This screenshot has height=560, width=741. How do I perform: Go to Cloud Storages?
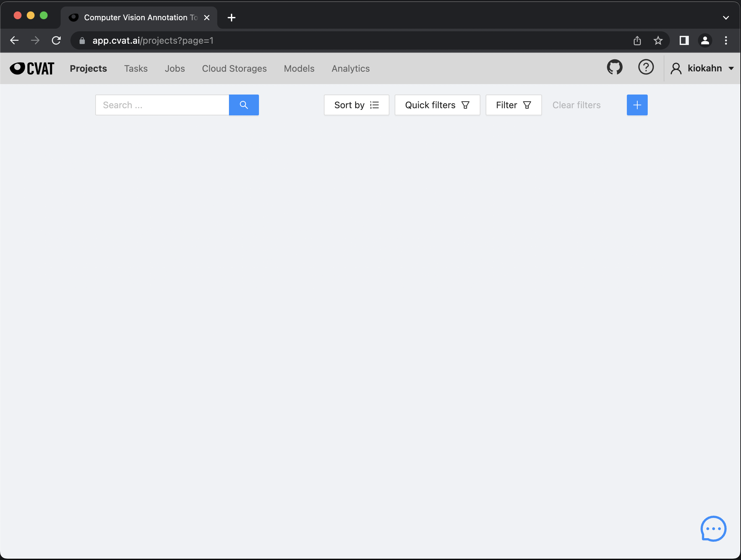point(234,68)
